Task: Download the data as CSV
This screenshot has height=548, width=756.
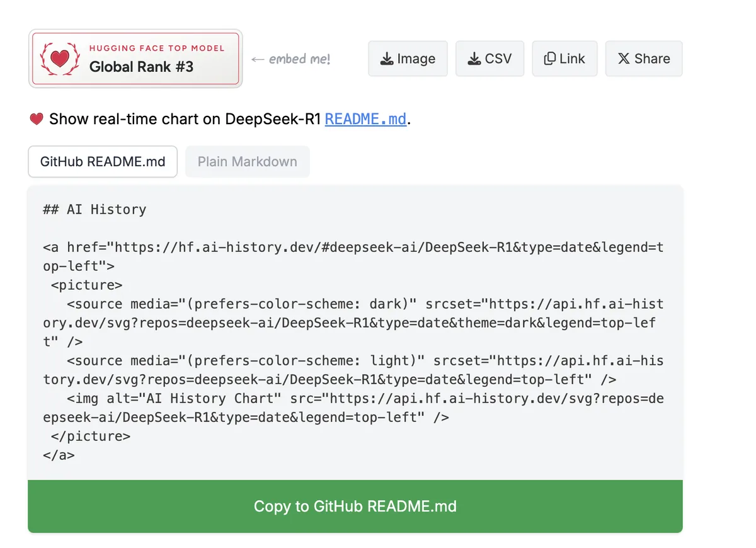Action: coord(490,59)
